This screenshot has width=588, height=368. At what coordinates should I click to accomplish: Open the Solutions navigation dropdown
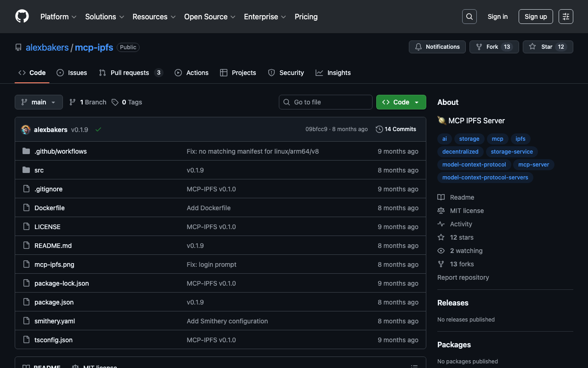(x=104, y=17)
